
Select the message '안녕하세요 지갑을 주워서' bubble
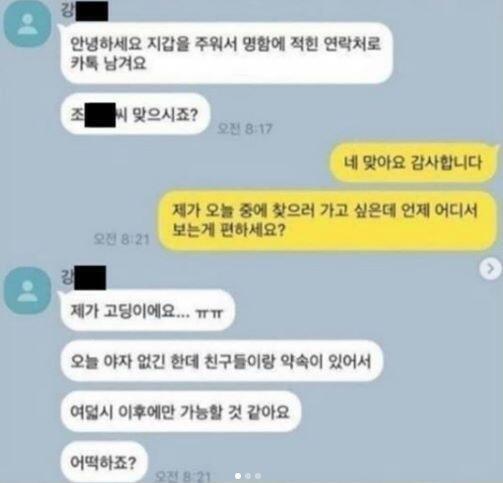point(226,53)
